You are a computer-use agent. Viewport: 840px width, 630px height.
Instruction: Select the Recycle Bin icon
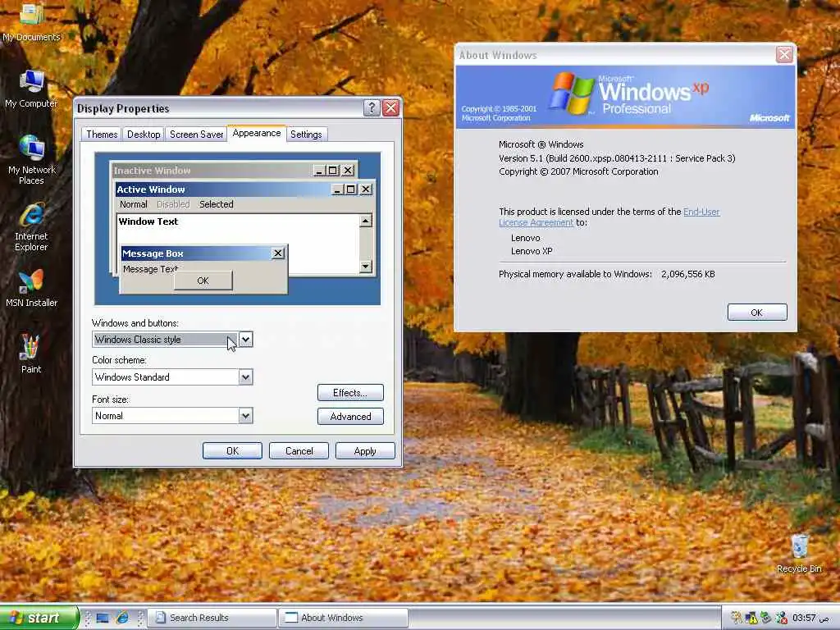pos(799,554)
